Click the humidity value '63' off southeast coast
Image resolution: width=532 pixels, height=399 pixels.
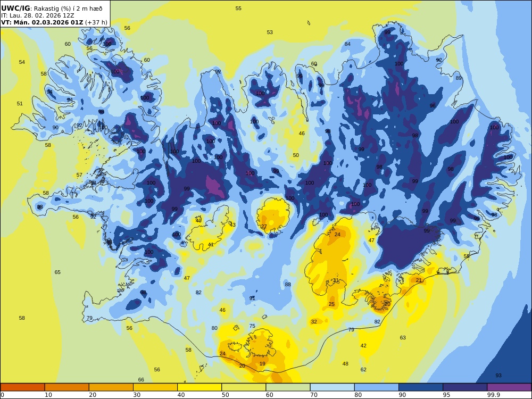[403, 338]
